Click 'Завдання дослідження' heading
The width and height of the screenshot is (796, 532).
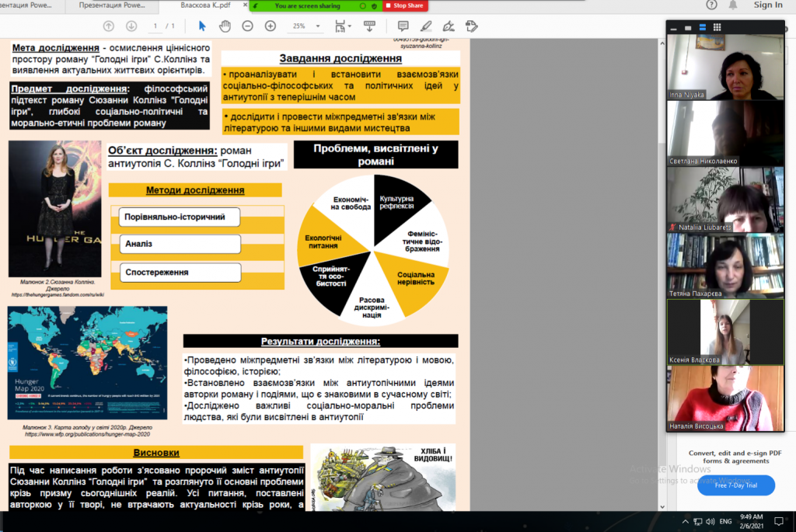[340, 58]
